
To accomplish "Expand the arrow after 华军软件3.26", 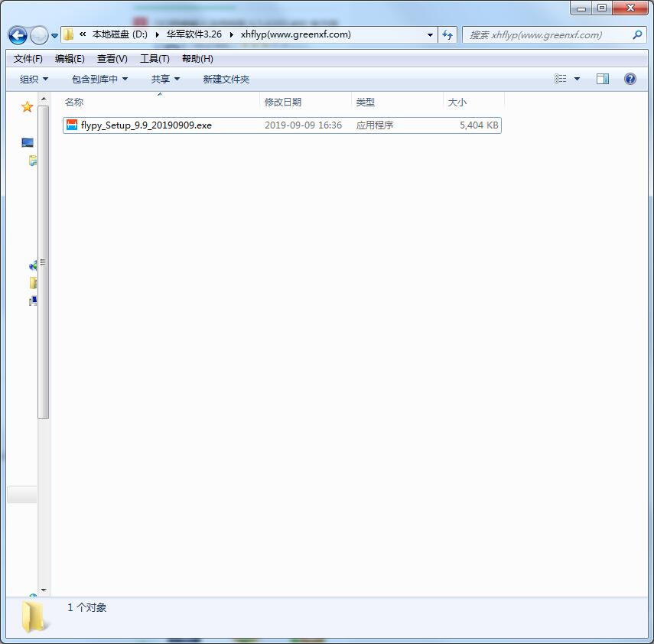I will coord(232,34).
